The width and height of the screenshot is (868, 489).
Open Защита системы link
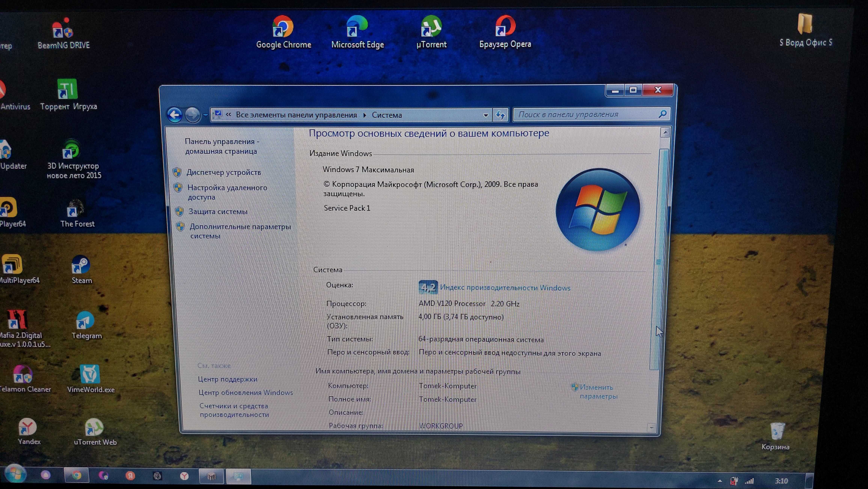(x=218, y=212)
